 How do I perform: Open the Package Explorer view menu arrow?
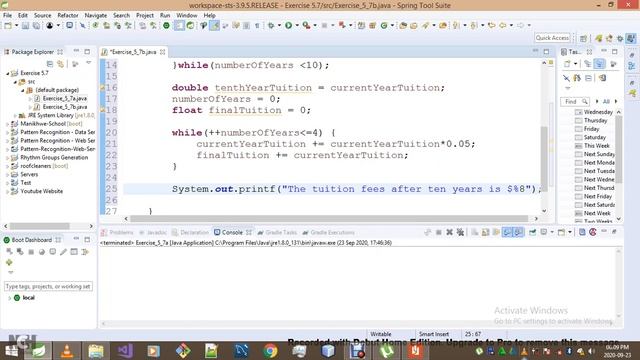[89, 63]
